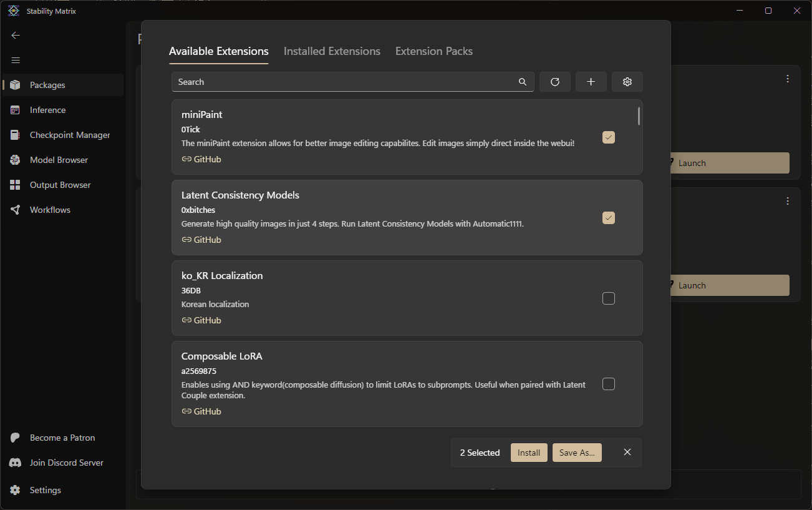This screenshot has height=510, width=812.
Task: Open the Extension Packs tab
Action: 434,51
